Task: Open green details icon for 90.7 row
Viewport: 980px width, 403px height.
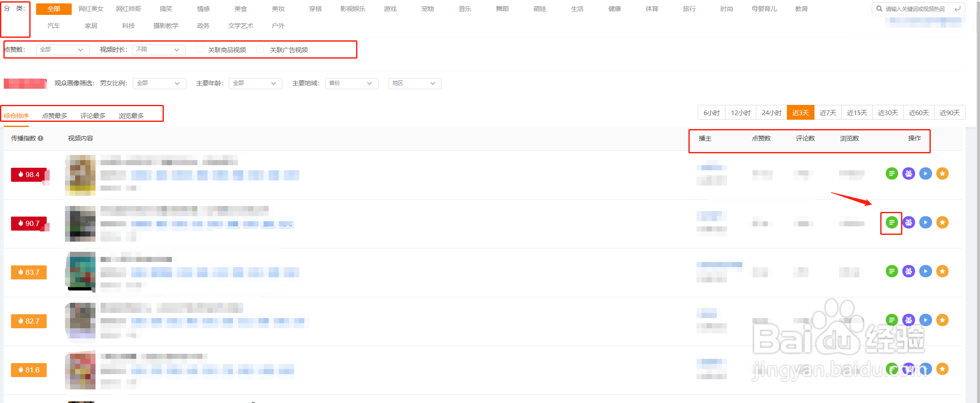Action: pos(892,223)
